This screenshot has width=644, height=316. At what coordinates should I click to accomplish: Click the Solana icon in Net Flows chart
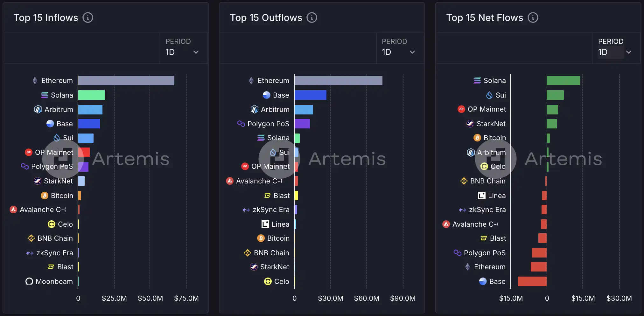pos(477,81)
